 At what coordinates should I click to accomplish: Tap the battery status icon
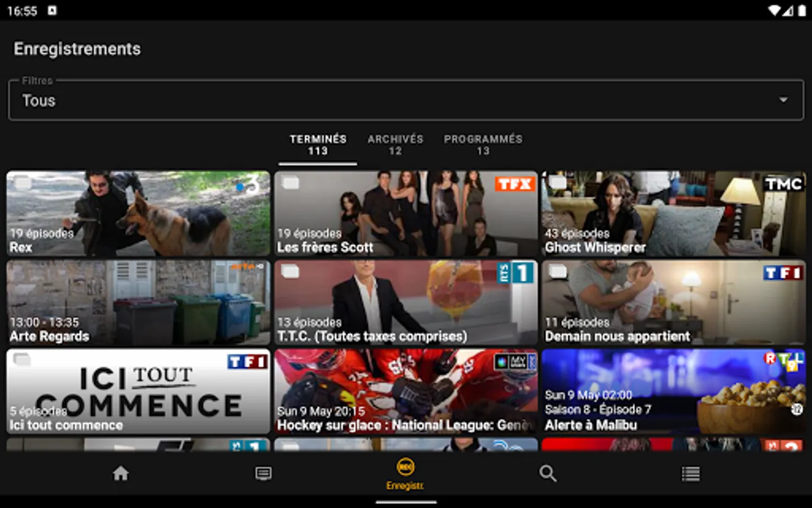[x=802, y=11]
